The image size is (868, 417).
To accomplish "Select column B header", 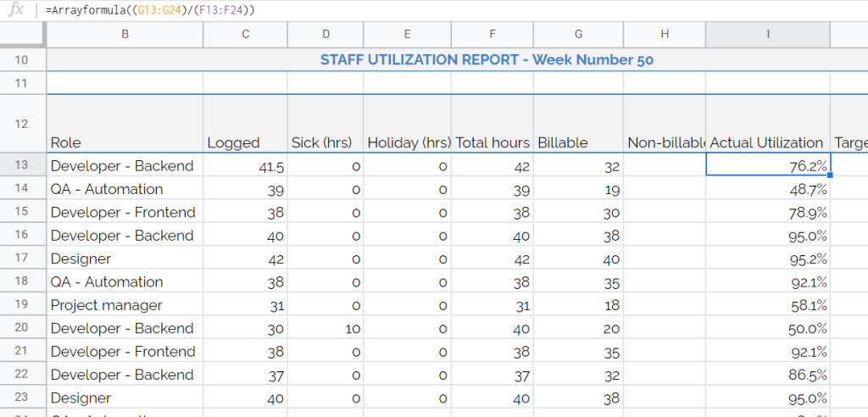I will [125, 35].
